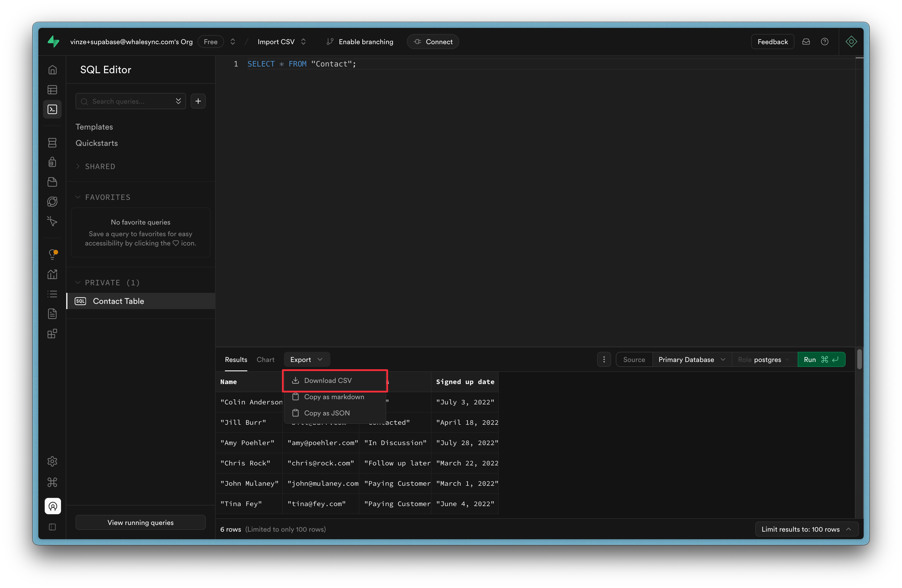Click the "Tina Fey" name cell
This screenshot has width=902, height=588.
coord(249,504)
